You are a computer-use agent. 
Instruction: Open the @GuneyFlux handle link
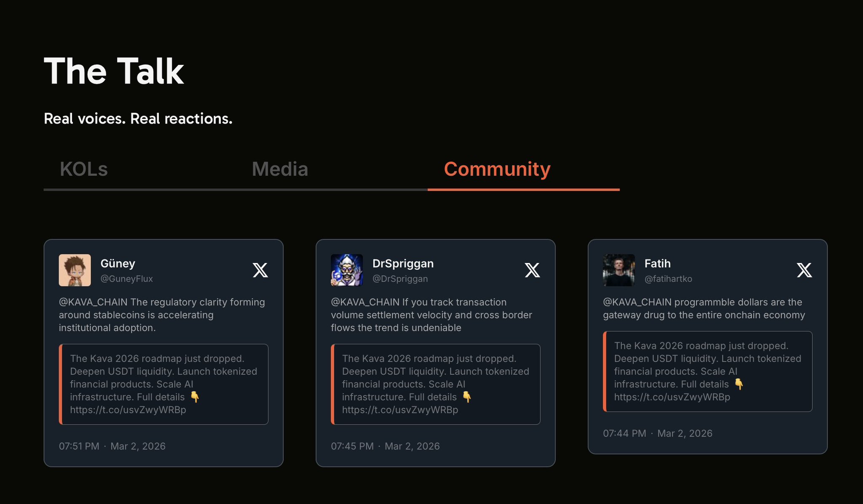click(126, 279)
